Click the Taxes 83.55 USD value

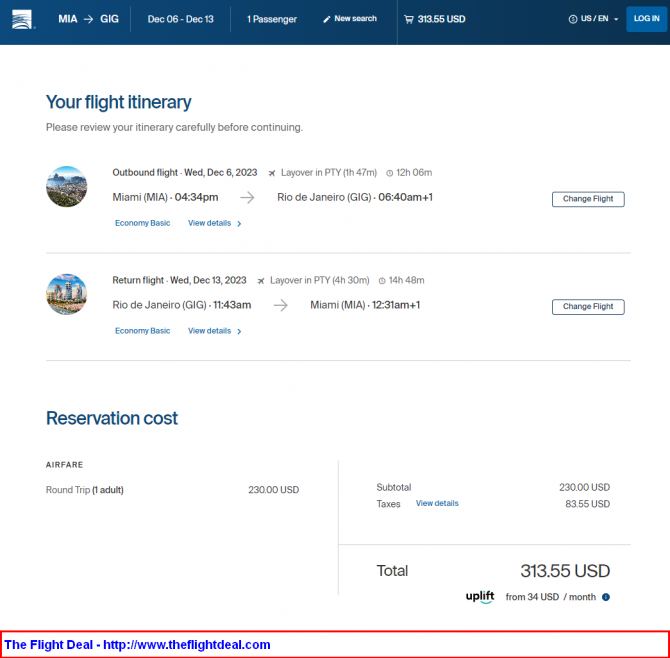tap(587, 504)
